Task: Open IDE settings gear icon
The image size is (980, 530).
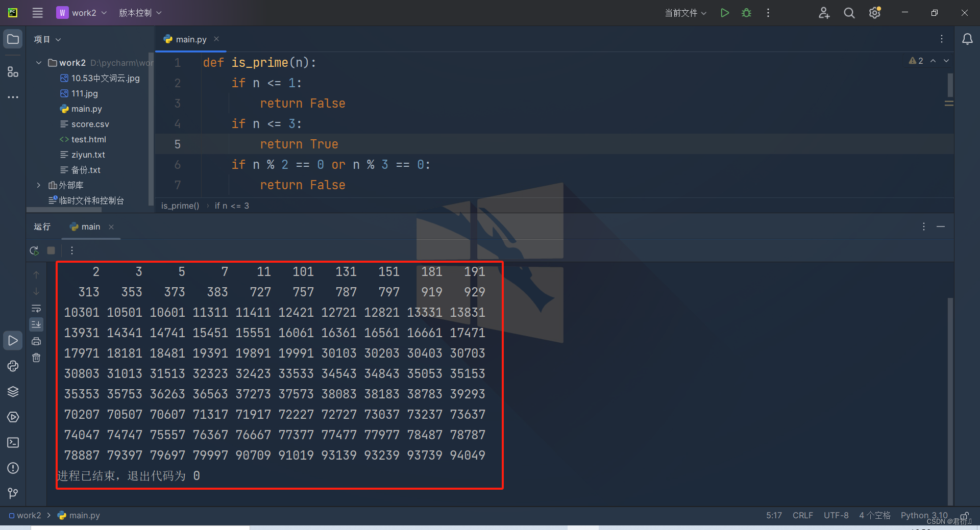Action: point(875,13)
